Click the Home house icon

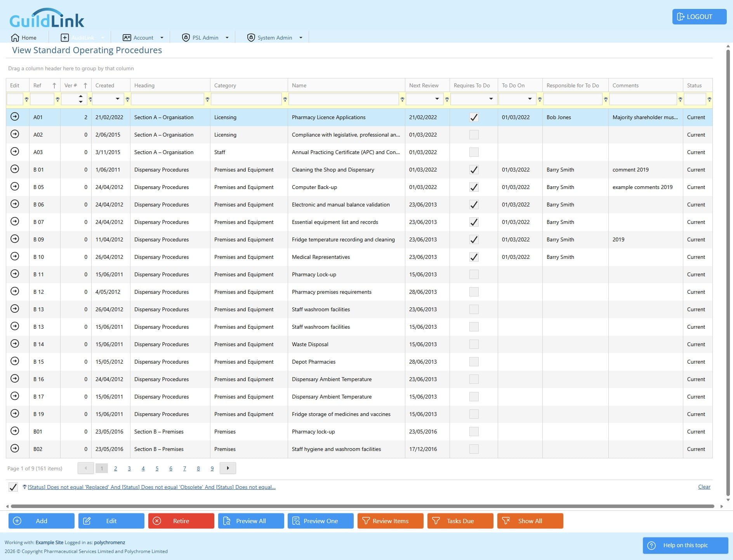pyautogui.click(x=15, y=38)
